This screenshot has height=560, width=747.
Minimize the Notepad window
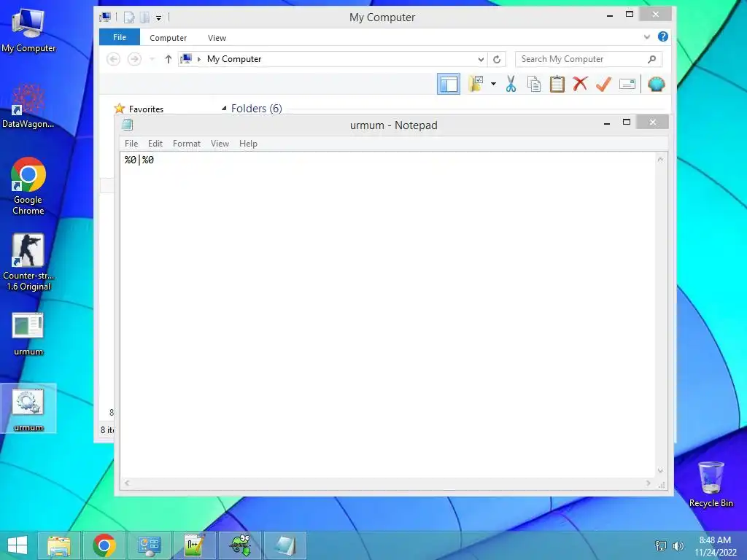tap(607, 122)
